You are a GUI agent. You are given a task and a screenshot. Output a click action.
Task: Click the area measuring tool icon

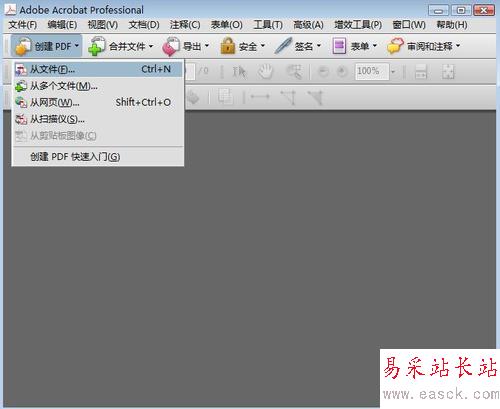(x=315, y=97)
